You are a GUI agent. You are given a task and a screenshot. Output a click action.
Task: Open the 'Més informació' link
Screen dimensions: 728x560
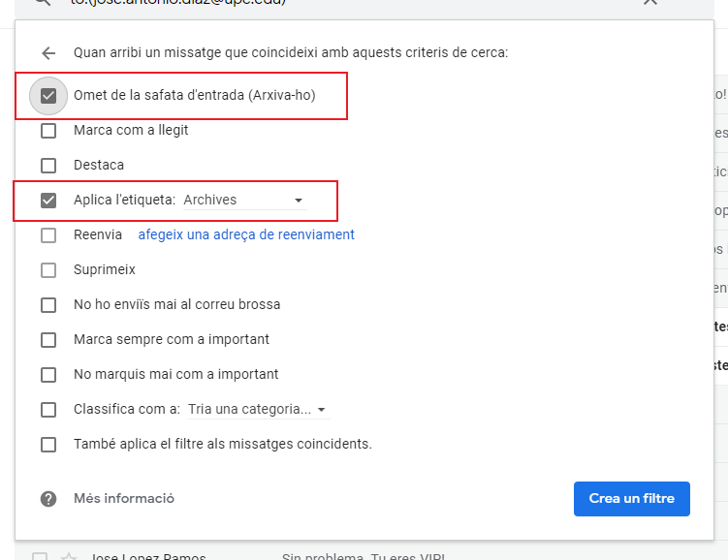124,499
